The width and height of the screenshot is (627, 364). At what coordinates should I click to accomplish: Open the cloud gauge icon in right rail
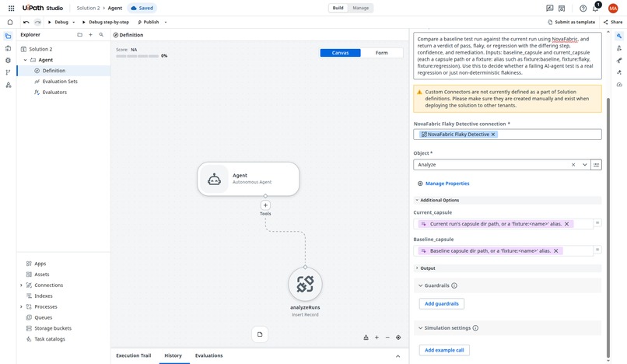[619, 85]
